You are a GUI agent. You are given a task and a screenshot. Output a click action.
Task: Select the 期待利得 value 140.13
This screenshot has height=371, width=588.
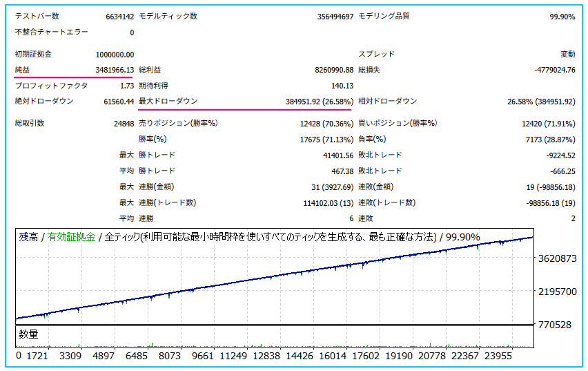point(342,86)
